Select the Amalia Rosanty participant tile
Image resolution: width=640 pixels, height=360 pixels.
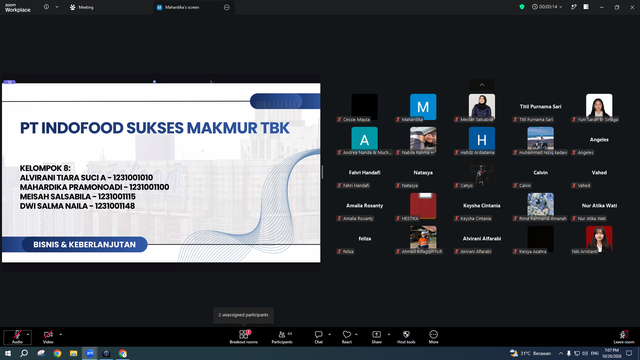364,207
